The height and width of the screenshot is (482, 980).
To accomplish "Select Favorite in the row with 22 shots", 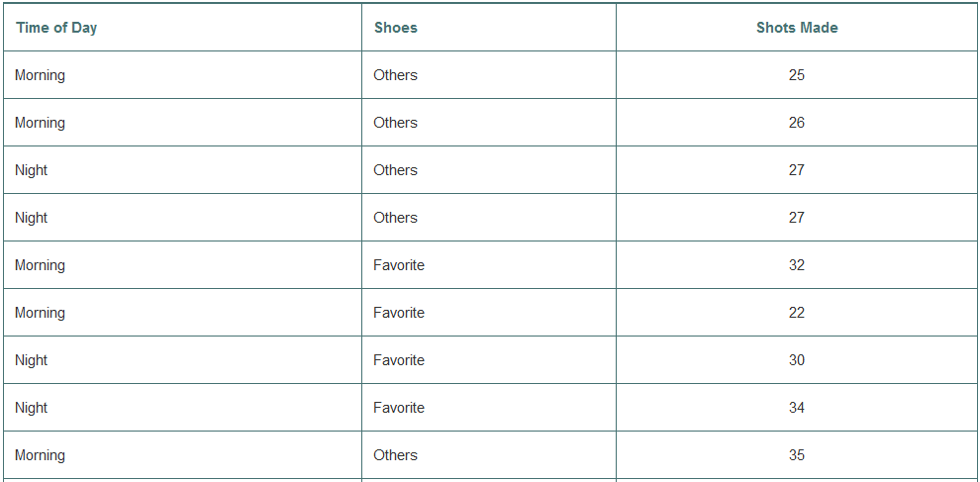I will click(399, 313).
